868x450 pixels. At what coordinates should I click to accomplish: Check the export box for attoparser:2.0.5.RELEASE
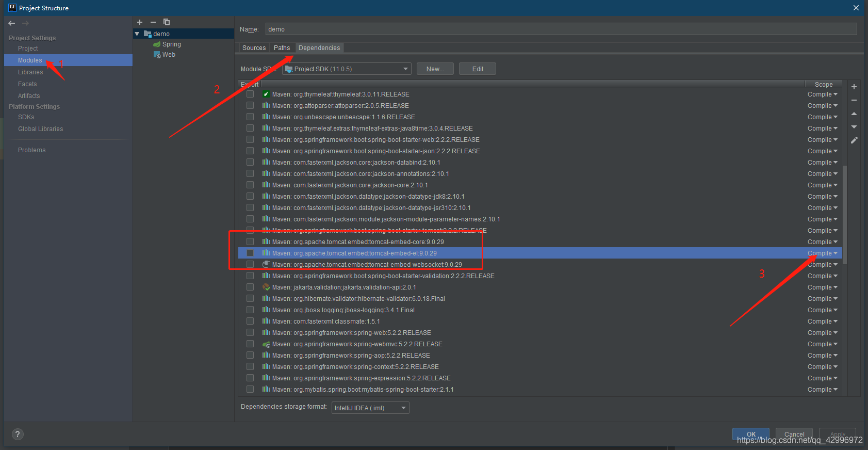(x=250, y=106)
